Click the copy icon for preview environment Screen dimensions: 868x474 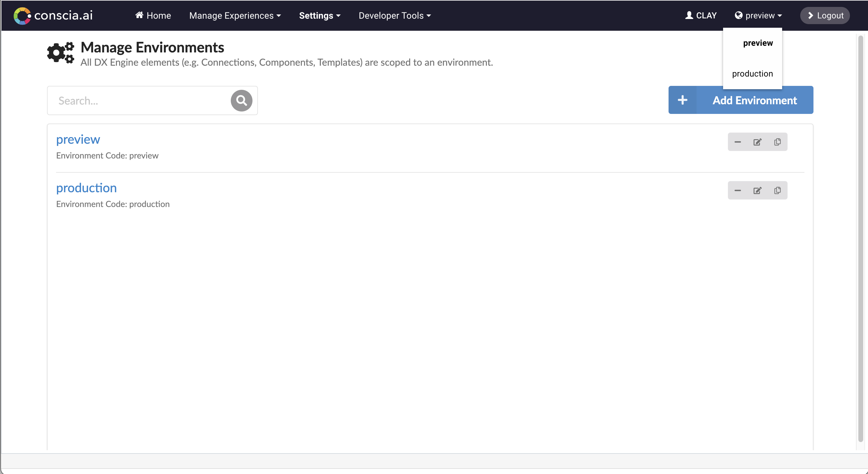[777, 142]
